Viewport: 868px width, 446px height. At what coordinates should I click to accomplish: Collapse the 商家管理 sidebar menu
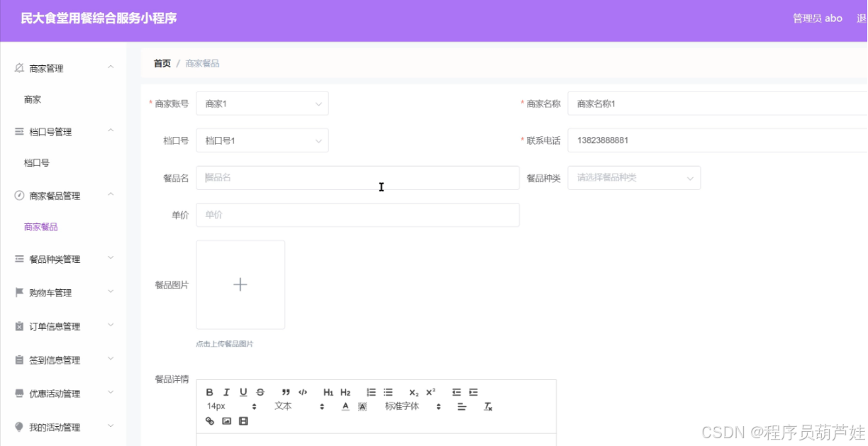(x=64, y=68)
